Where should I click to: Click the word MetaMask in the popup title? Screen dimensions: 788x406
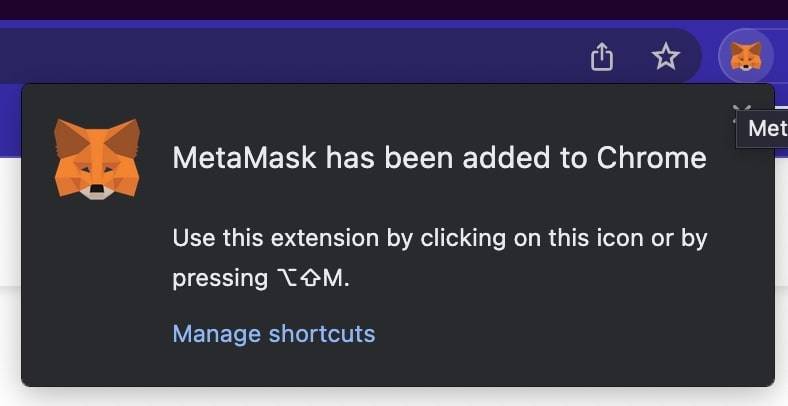(x=244, y=158)
